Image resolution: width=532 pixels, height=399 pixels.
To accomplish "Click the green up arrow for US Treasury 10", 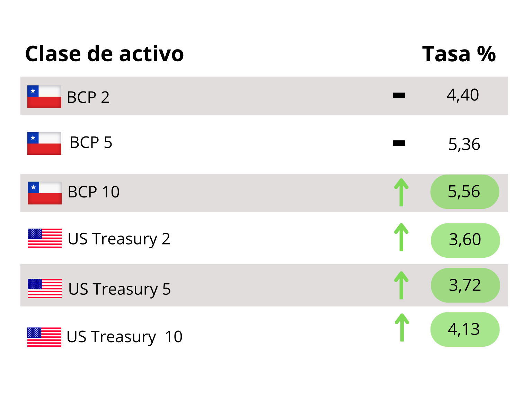I will pyautogui.click(x=402, y=328).
